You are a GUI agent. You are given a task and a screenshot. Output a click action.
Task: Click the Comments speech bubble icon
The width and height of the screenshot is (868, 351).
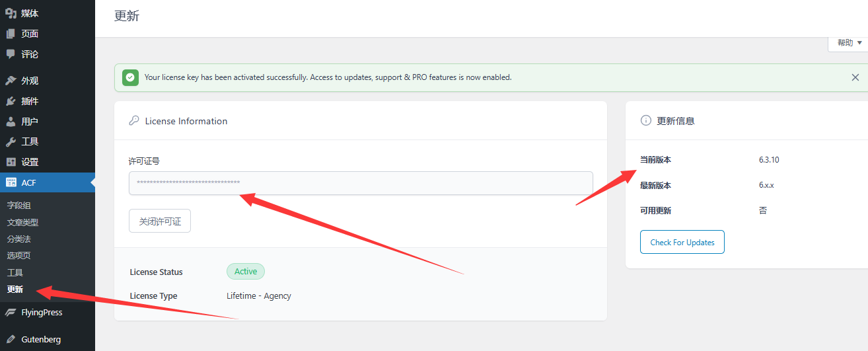11,54
